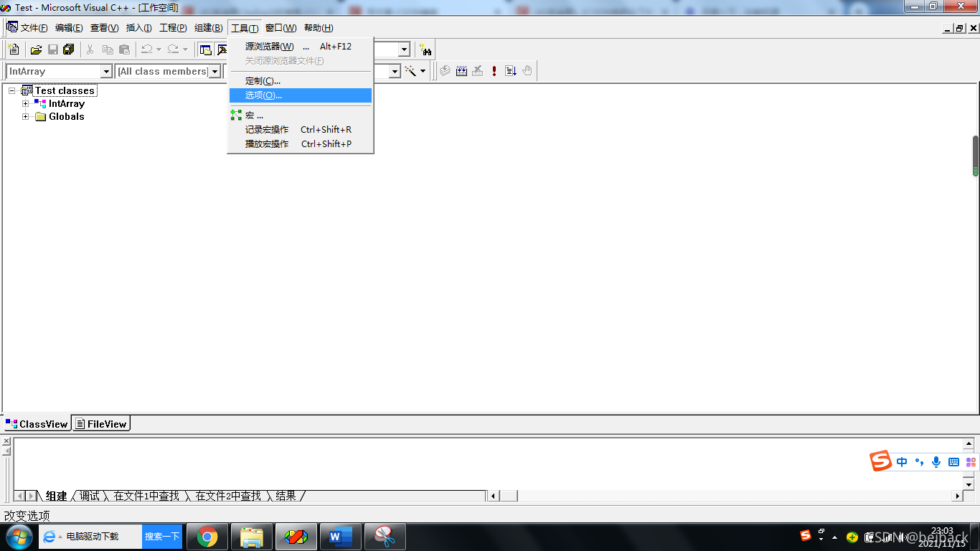Click the breakpoint hand icon
Viewport: 980px width, 551px height.
click(527, 71)
